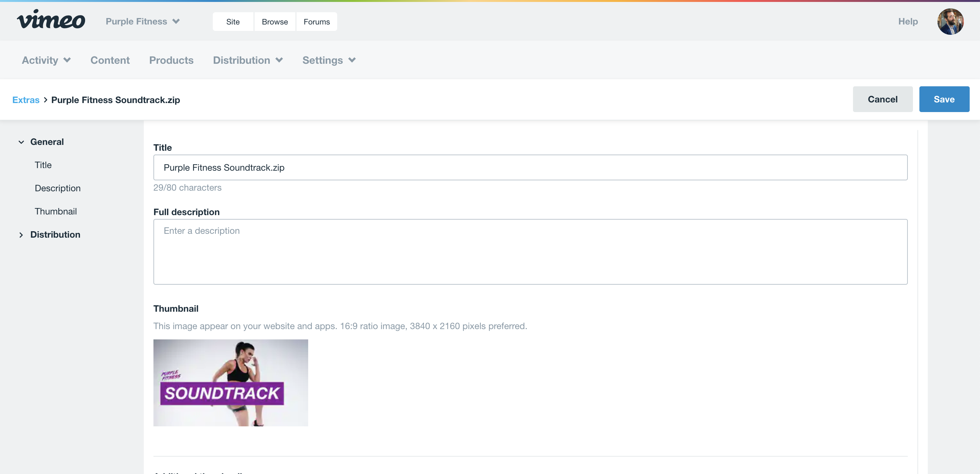Click the Vimeo logo
980x474 pixels.
(51, 20)
